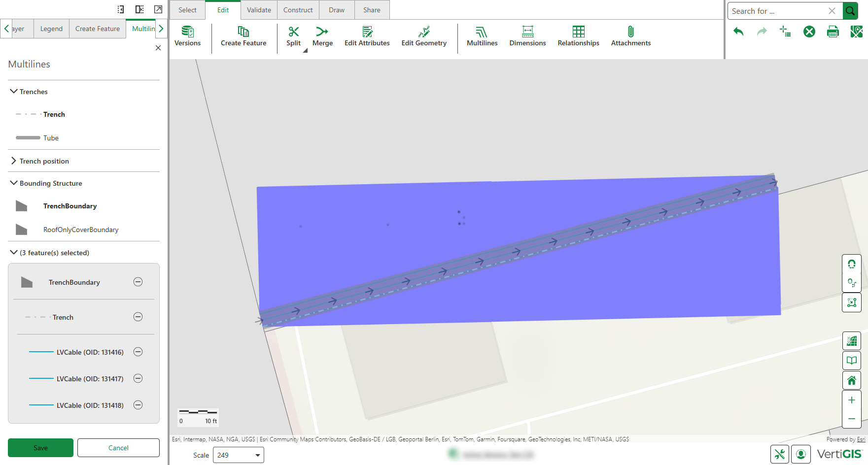Remove LVCable OID 131418 from selection

[138, 405]
